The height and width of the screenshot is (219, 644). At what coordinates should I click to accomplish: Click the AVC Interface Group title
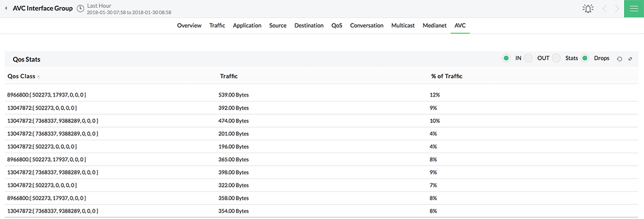tap(43, 9)
